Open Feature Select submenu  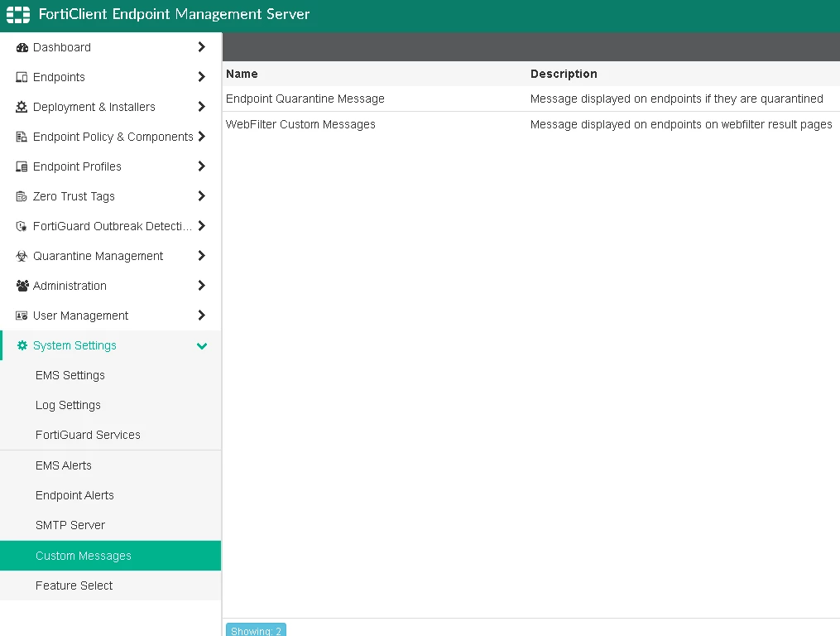coord(110,585)
